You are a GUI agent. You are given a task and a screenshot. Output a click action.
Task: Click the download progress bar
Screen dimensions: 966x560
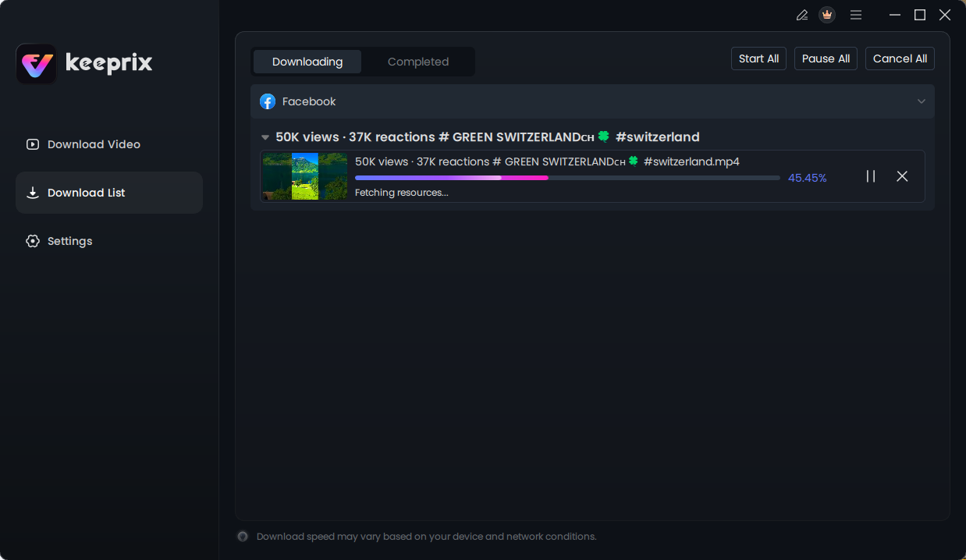(x=567, y=177)
